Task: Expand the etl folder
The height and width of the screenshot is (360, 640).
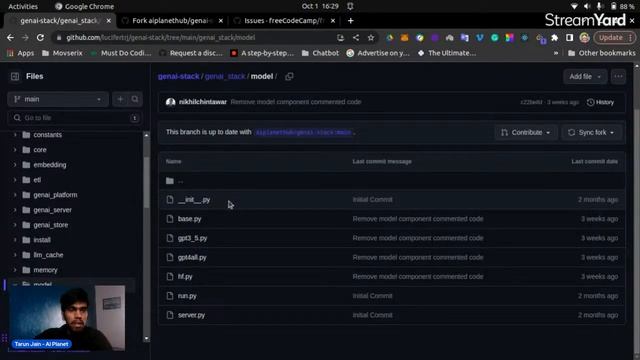Action: click(16, 180)
